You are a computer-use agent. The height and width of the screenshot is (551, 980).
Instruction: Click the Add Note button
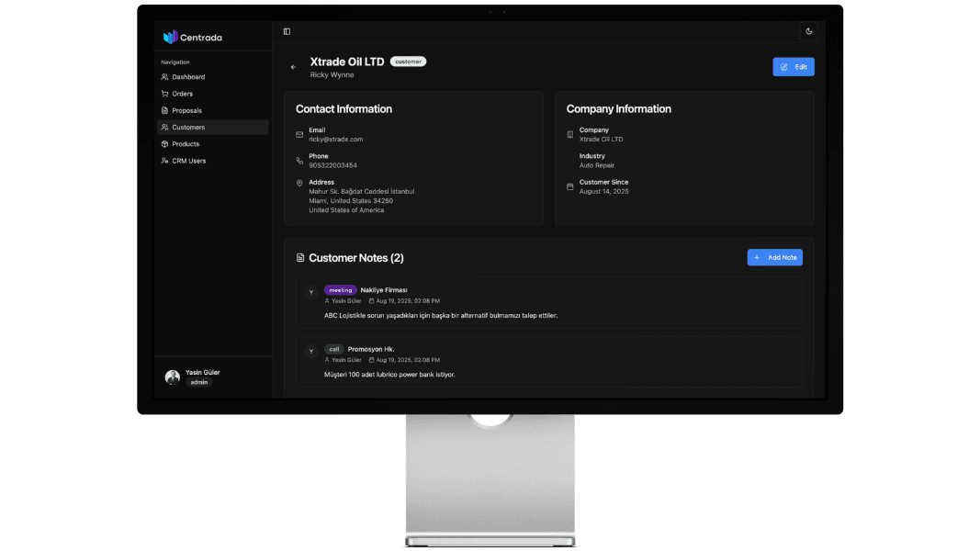(774, 258)
